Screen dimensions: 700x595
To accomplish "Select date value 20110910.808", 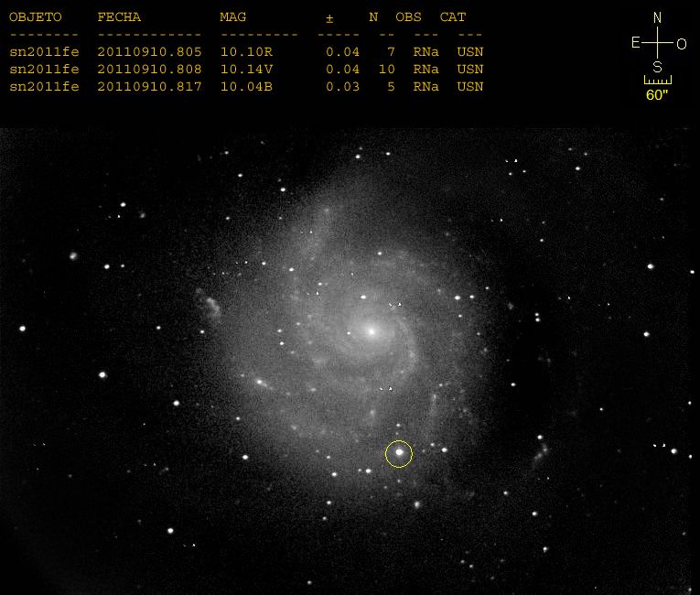I will (x=149, y=70).
